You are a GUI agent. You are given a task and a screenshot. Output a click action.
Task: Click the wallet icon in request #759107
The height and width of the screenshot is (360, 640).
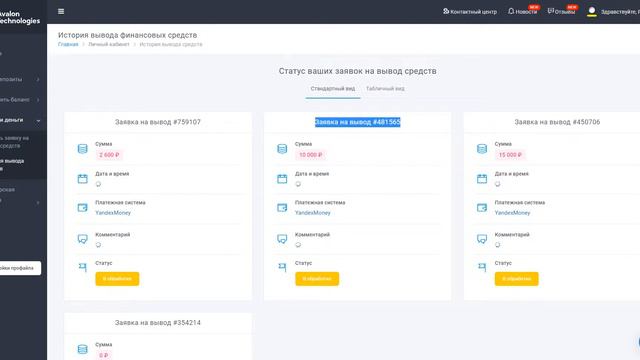[x=82, y=208]
